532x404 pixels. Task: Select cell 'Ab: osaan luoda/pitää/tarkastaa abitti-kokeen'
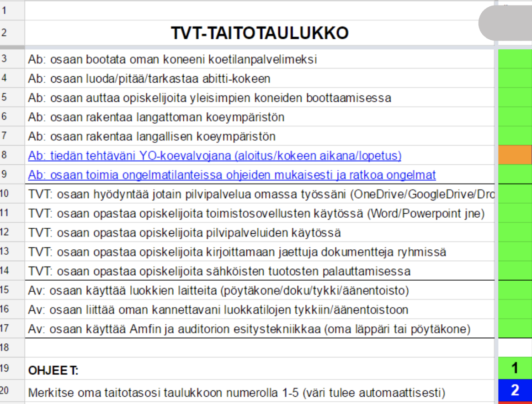point(260,79)
